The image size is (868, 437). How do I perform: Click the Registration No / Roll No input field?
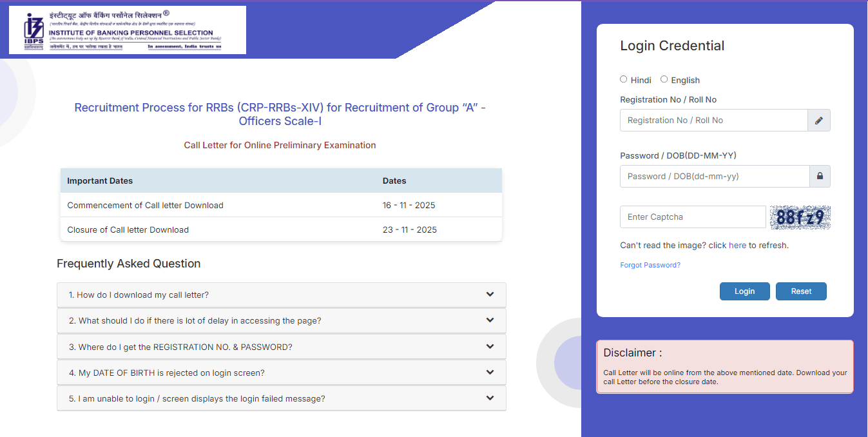pos(713,120)
